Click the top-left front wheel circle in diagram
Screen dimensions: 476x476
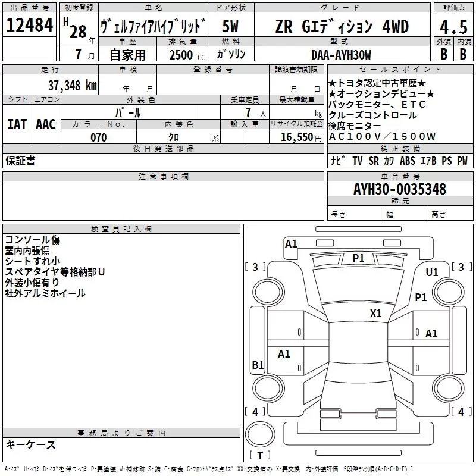(268, 292)
